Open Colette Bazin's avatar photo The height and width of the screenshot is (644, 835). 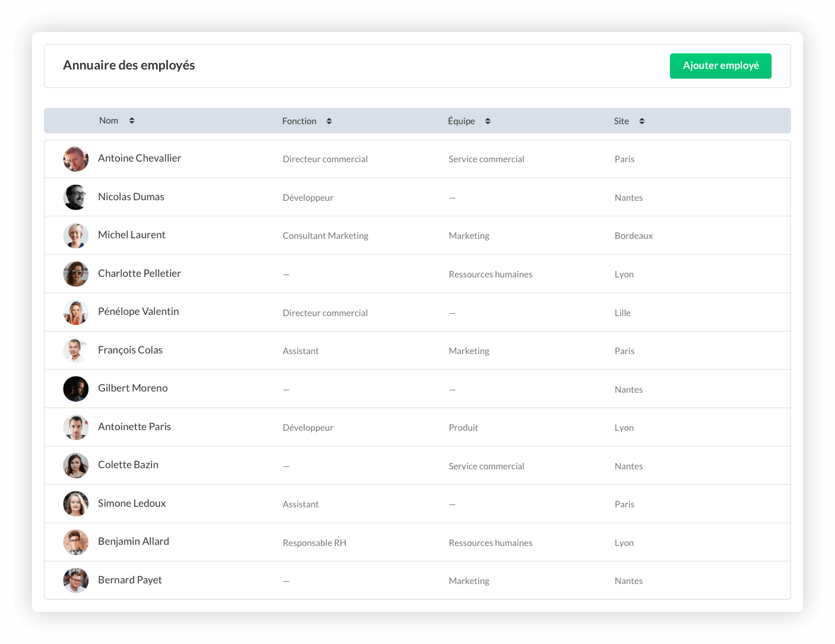(x=76, y=466)
